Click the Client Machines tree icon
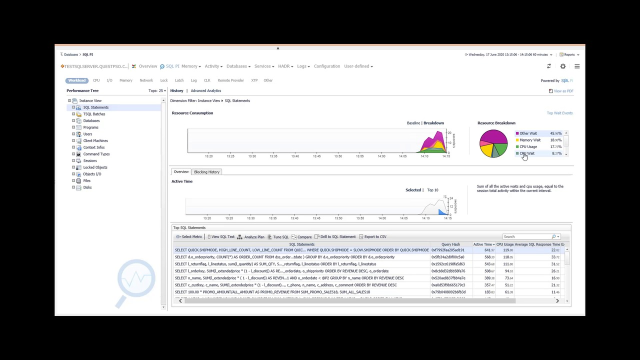 click(x=79, y=141)
